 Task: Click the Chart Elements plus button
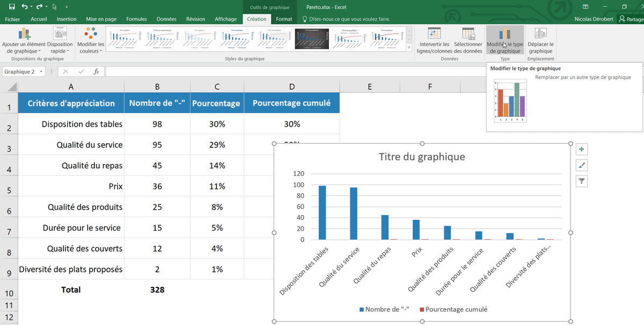click(x=582, y=149)
